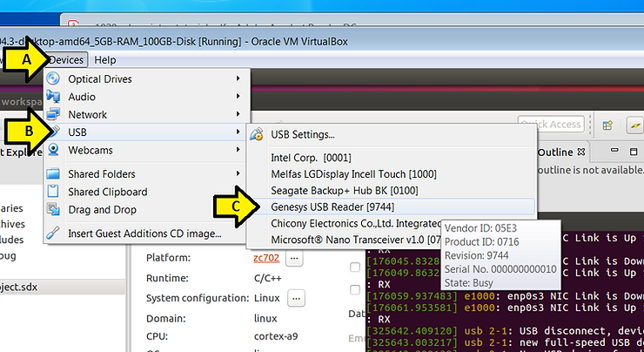Minimize the Outline panel

[614, 151]
